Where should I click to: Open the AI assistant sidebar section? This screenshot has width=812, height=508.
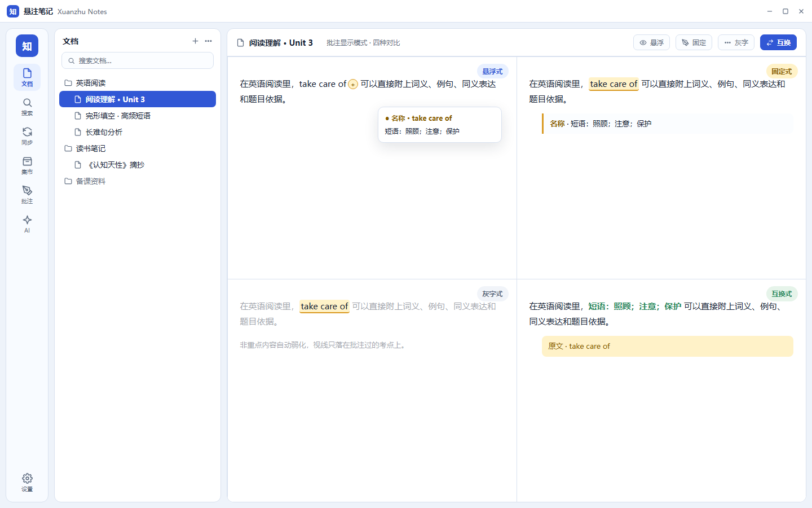click(27, 224)
